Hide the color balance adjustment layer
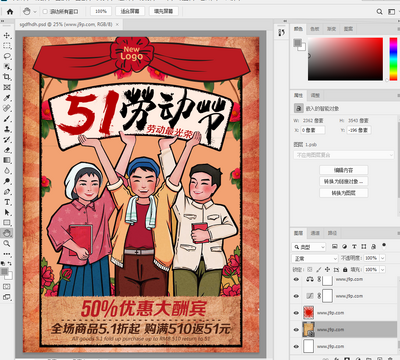The width and height of the screenshot is (400, 360). pyautogui.click(x=296, y=280)
